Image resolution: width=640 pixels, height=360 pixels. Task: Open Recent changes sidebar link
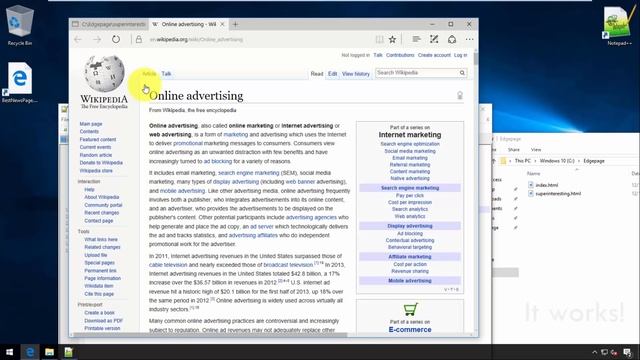pos(102,213)
